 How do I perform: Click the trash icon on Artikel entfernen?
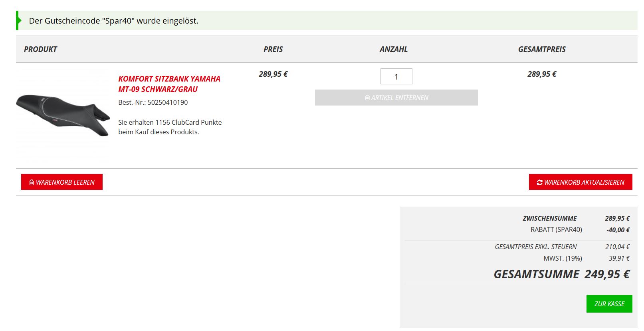click(x=367, y=98)
